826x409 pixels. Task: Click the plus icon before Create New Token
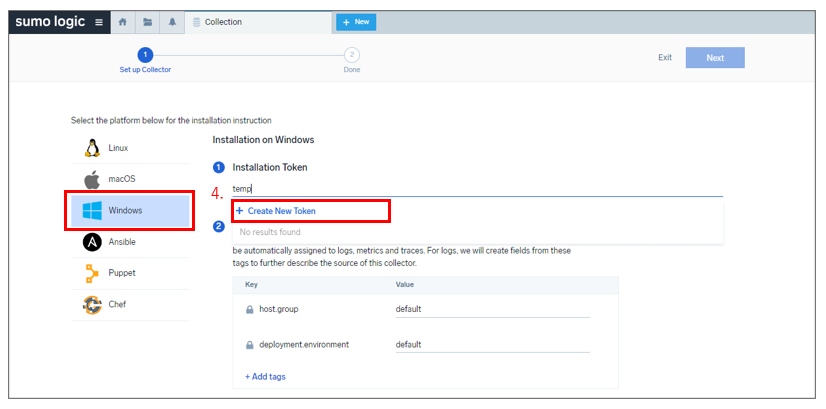click(240, 211)
